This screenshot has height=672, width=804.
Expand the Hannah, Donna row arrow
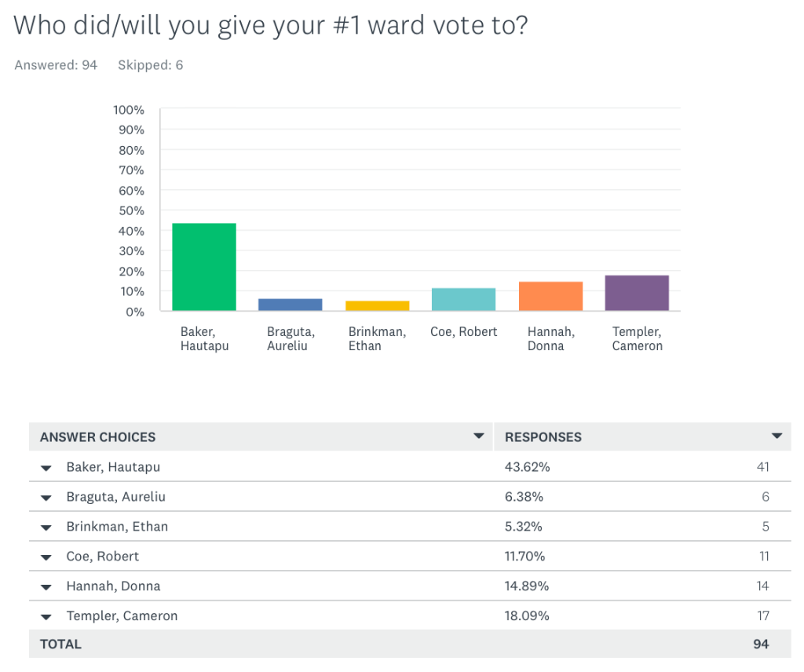46,587
